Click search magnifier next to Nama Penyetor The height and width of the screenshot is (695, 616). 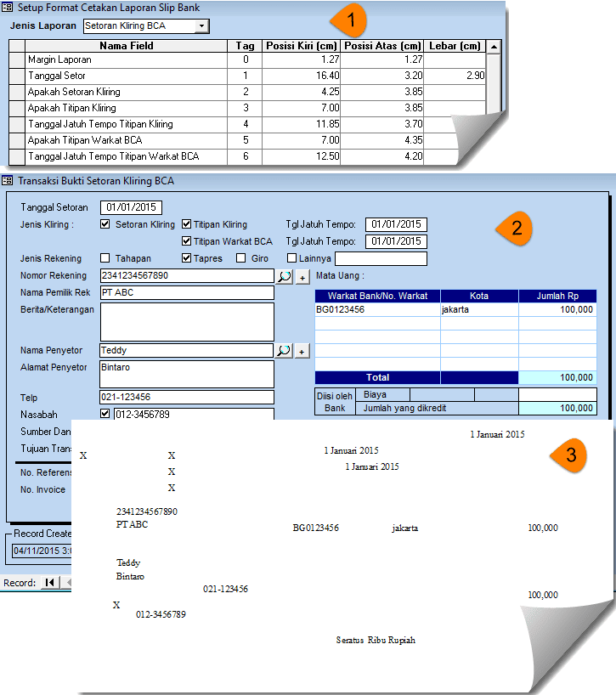pyautogui.click(x=284, y=351)
